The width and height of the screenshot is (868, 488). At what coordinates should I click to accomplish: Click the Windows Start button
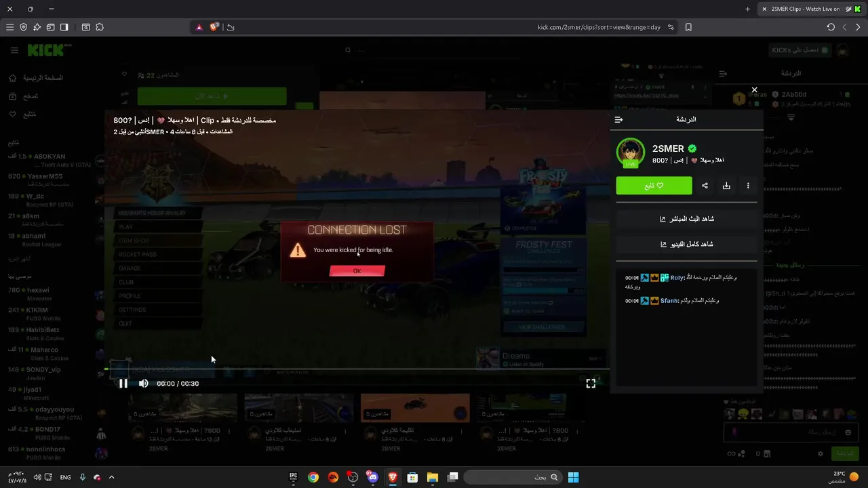tap(573, 477)
